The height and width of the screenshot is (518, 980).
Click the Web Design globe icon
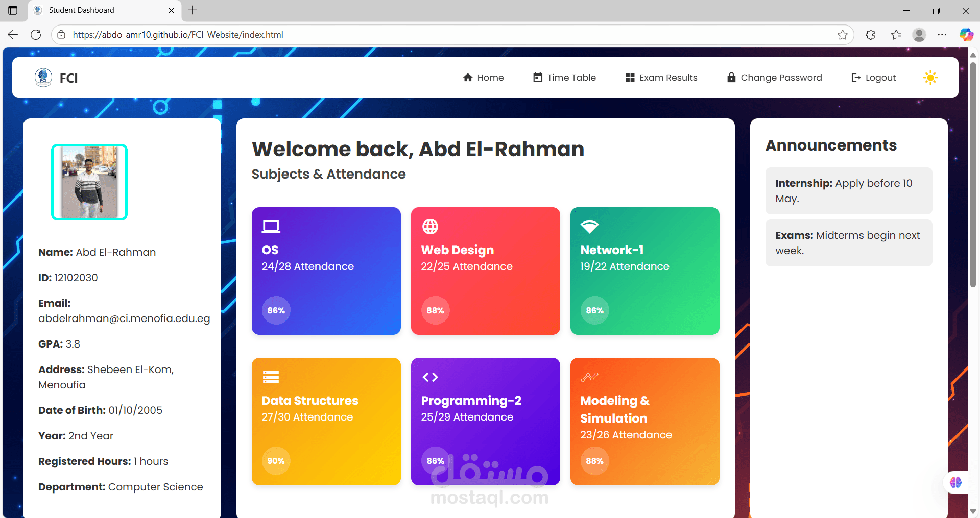pos(430,227)
